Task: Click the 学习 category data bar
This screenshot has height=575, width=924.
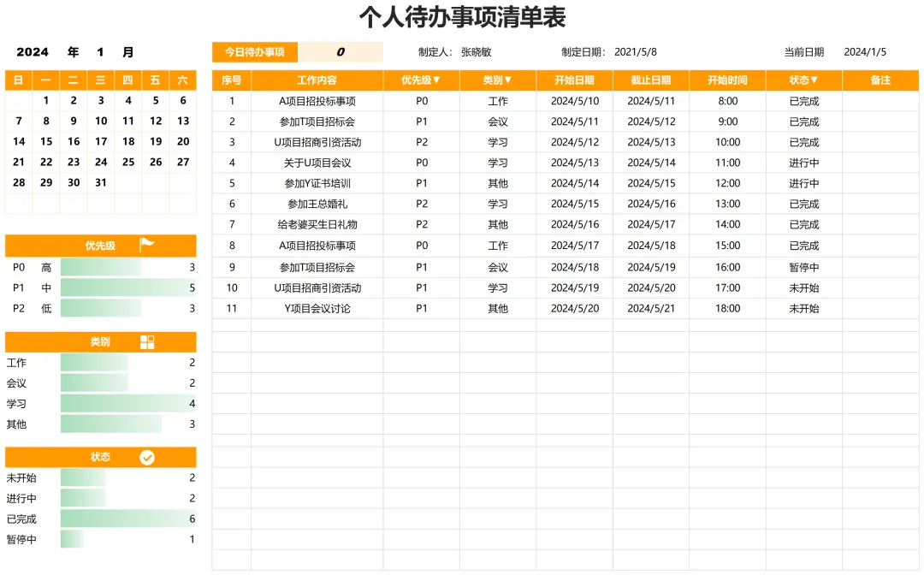Action: click(x=127, y=404)
